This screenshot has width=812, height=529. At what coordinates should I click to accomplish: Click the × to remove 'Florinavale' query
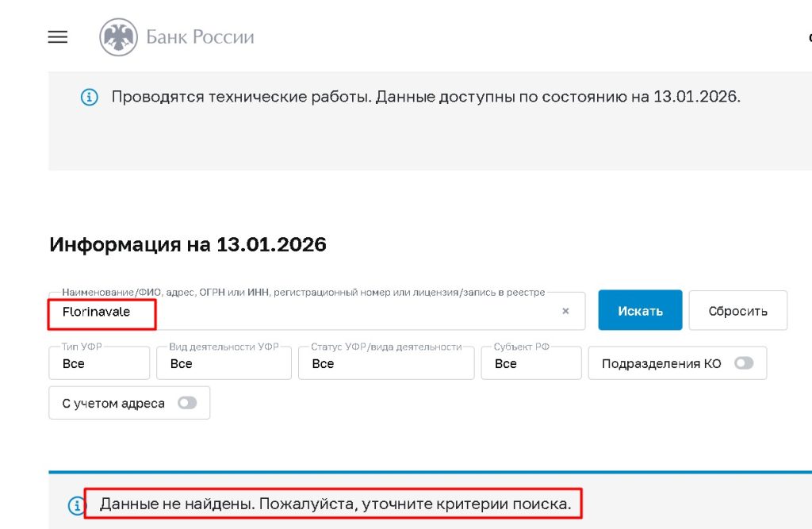pos(565,311)
